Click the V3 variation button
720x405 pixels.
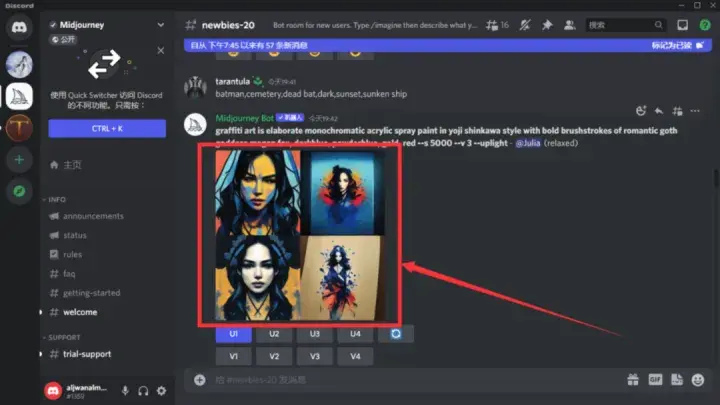315,356
